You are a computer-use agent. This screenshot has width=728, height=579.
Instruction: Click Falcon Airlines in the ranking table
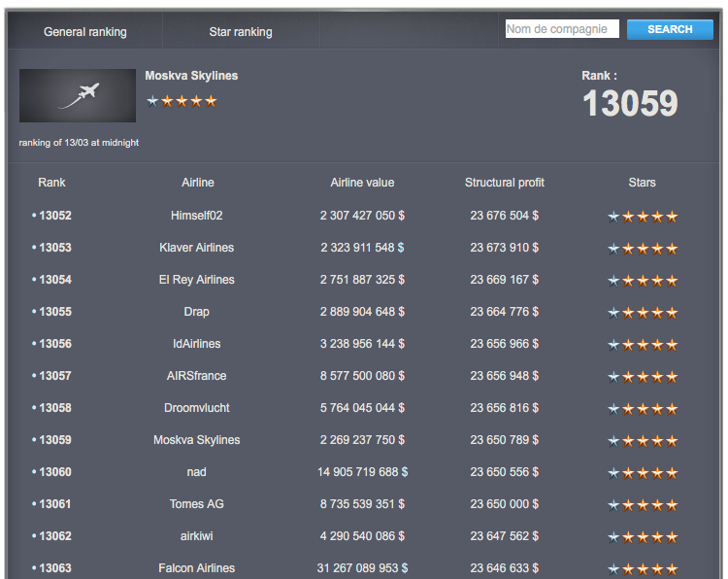pos(197,568)
